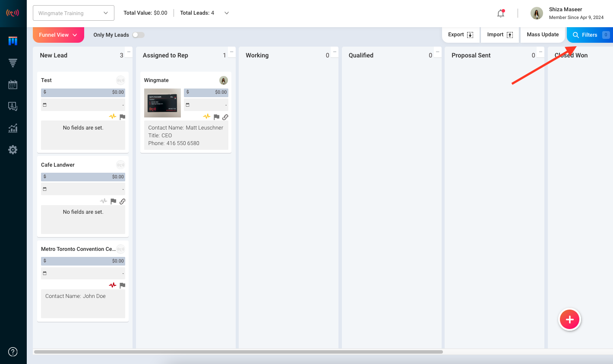The width and height of the screenshot is (613, 364).
Task: Toggle Only My Leads switch
Action: point(138,35)
